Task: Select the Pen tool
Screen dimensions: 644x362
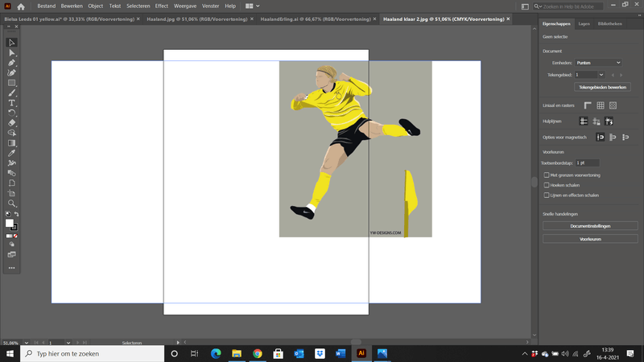Action: coord(11,63)
